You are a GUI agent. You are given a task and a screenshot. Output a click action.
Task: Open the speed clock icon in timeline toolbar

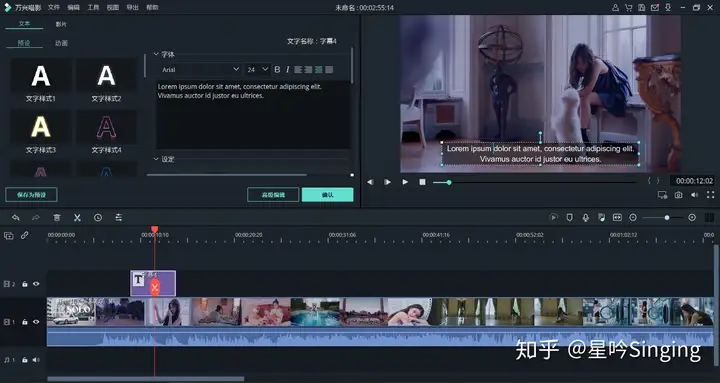click(98, 218)
